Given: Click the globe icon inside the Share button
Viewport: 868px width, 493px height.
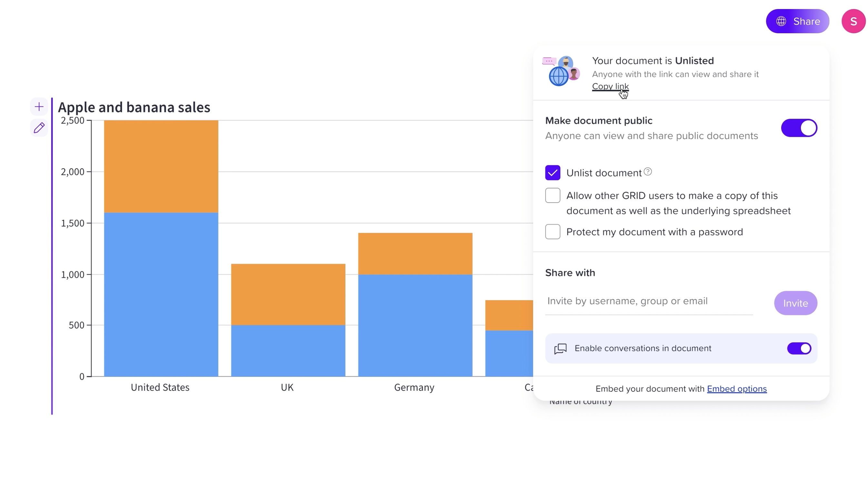Looking at the screenshot, I should [x=781, y=21].
